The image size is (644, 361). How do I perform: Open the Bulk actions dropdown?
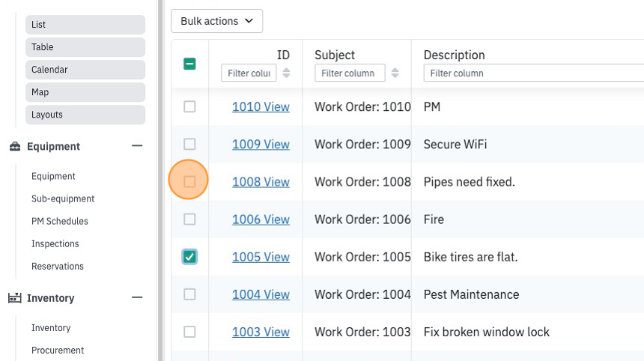(217, 21)
